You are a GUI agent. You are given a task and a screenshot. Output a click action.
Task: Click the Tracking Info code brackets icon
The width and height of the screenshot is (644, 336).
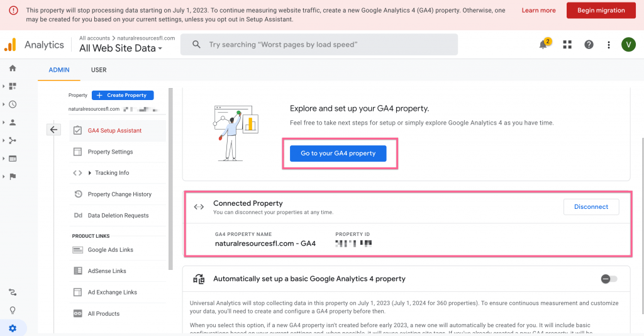[77, 173]
